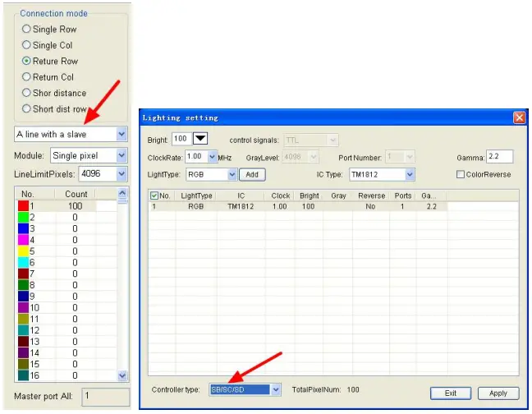
Task: Click the Gamma 2.2 input field
Action: (x=499, y=157)
